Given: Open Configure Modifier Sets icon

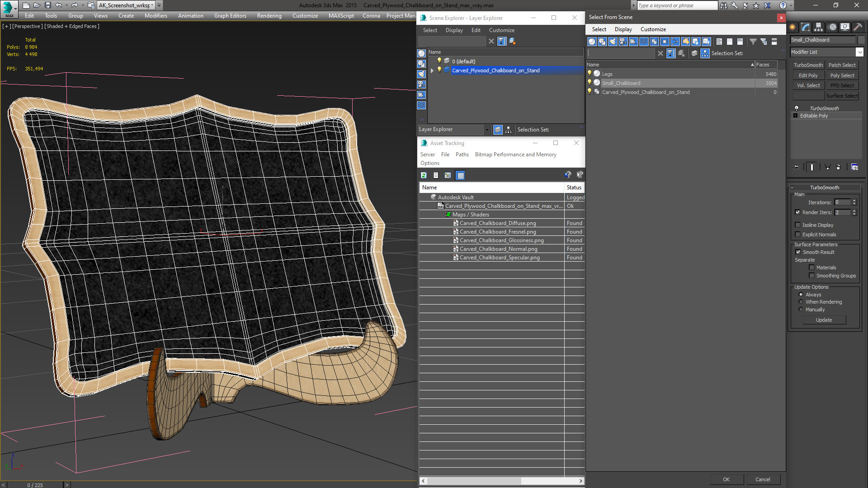Looking at the screenshot, I should tap(854, 167).
